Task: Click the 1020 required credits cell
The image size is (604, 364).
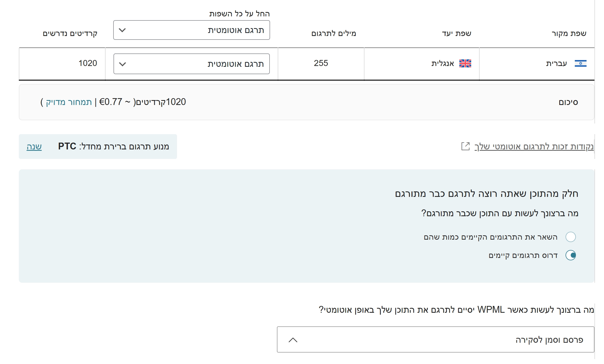Action: point(88,63)
